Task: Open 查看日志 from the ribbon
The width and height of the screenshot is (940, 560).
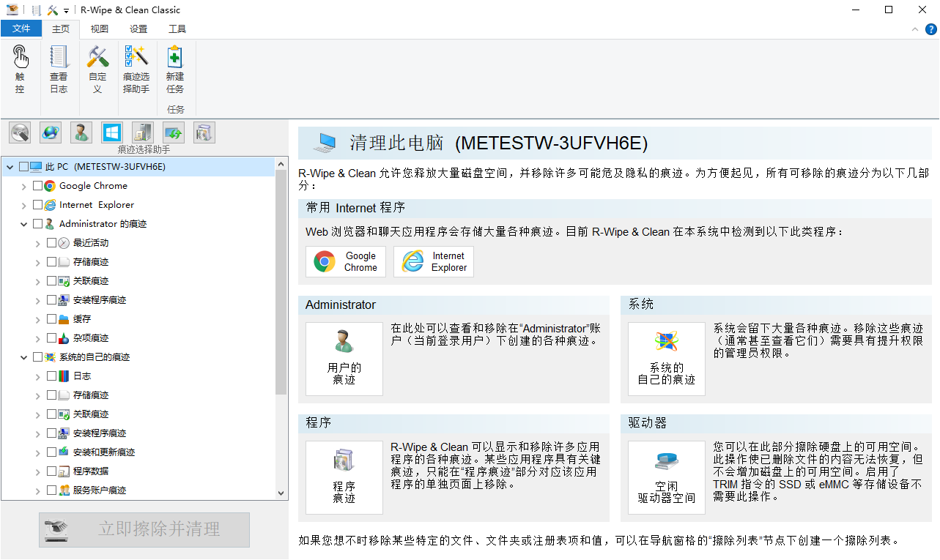Action: [x=59, y=69]
